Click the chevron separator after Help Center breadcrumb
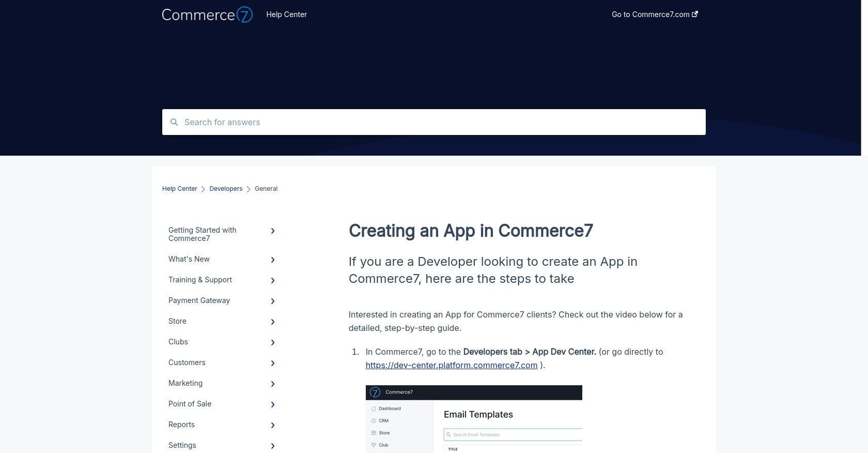 [203, 189]
